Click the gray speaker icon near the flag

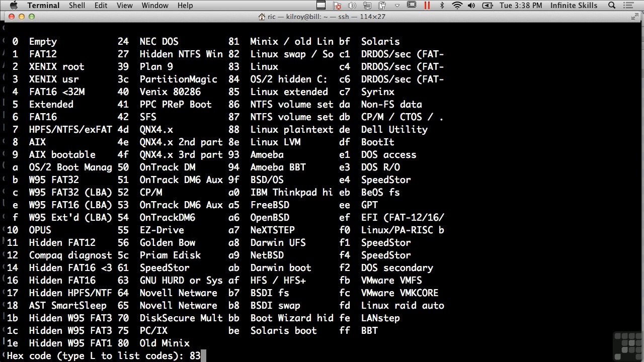click(x=352, y=6)
